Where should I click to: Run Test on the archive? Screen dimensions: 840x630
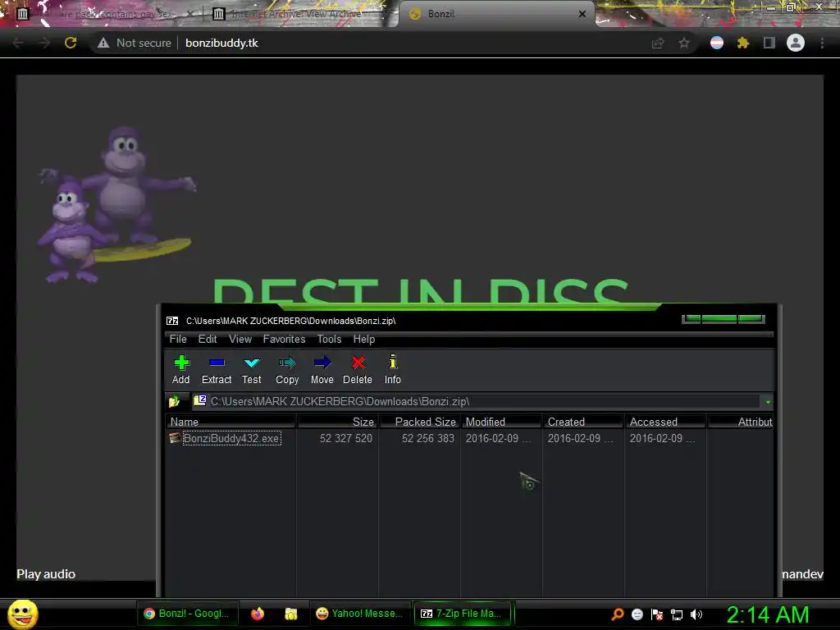(251, 369)
